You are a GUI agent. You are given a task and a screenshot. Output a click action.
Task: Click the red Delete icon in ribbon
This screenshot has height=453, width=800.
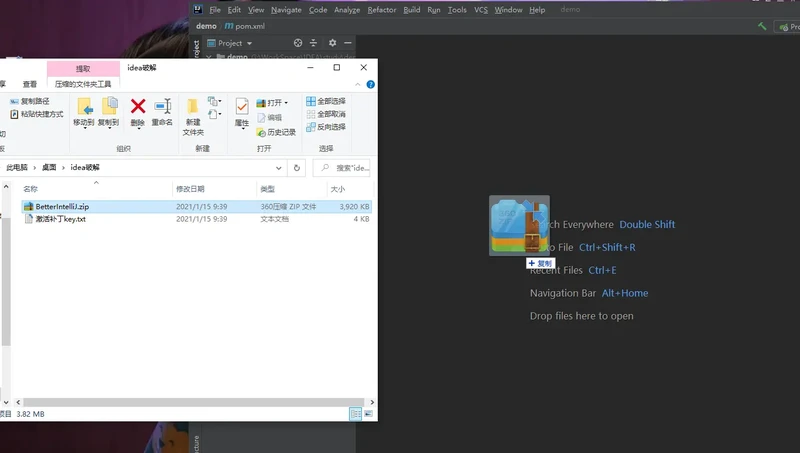click(x=138, y=107)
